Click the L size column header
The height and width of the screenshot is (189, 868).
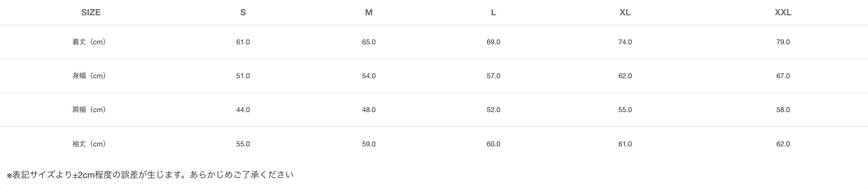pyautogui.click(x=493, y=12)
